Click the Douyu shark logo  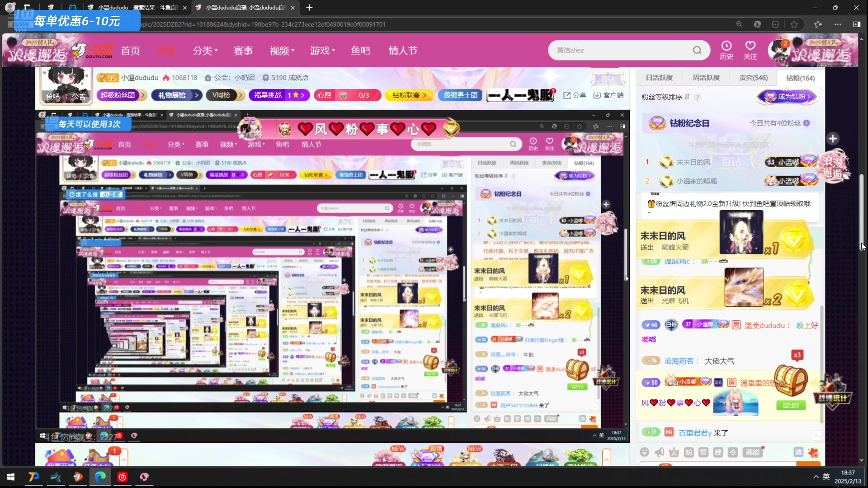(93, 51)
